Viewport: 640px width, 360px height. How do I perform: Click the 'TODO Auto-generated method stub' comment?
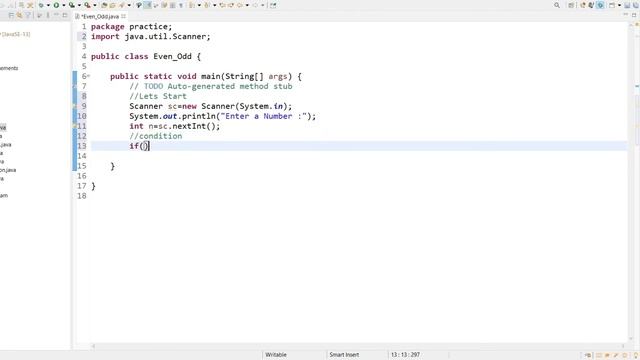coord(218,86)
